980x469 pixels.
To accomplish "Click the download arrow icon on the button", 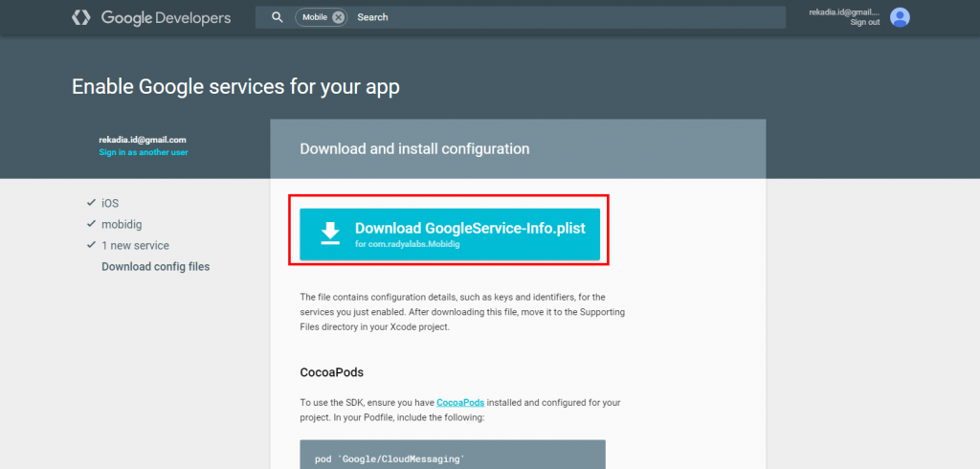I will point(330,233).
